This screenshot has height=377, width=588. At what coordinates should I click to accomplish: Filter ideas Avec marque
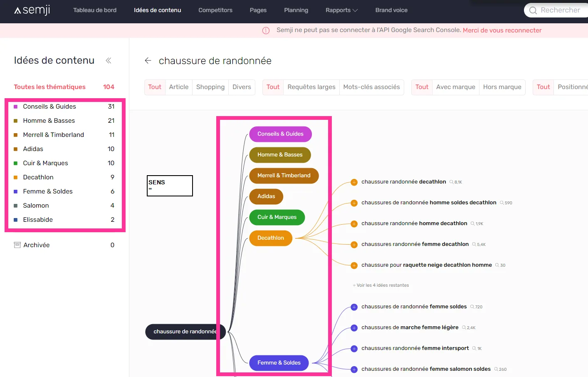456,87
